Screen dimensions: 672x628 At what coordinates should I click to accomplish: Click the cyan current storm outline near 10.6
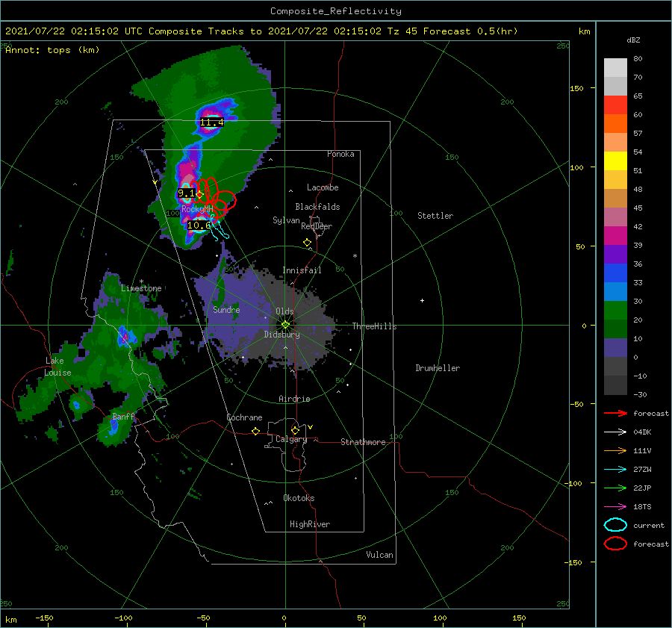coord(219,228)
